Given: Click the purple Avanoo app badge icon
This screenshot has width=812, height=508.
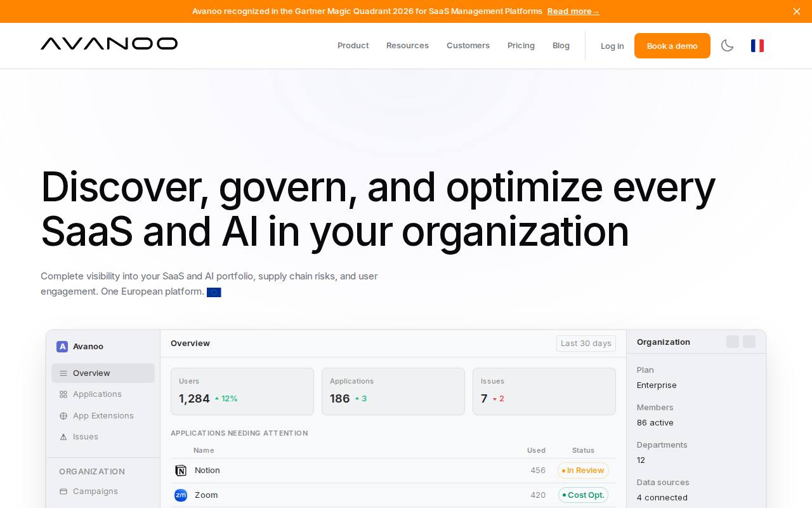Looking at the screenshot, I should tap(62, 347).
